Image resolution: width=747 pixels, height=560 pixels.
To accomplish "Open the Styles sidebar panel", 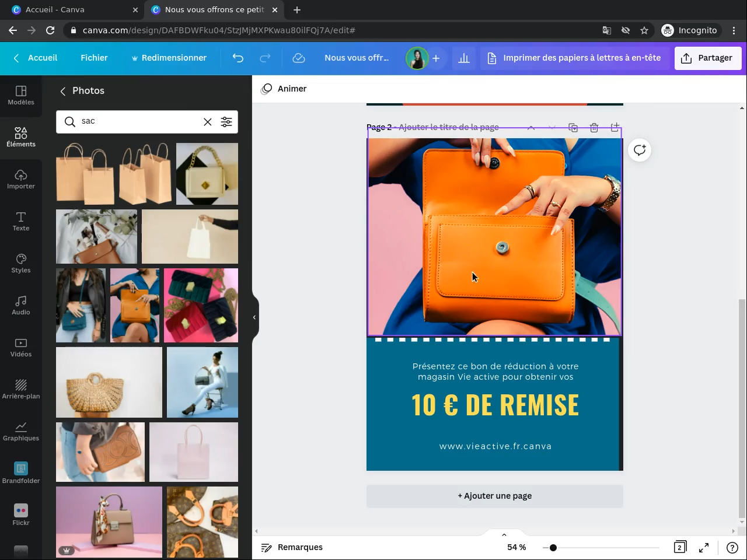I will [21, 264].
